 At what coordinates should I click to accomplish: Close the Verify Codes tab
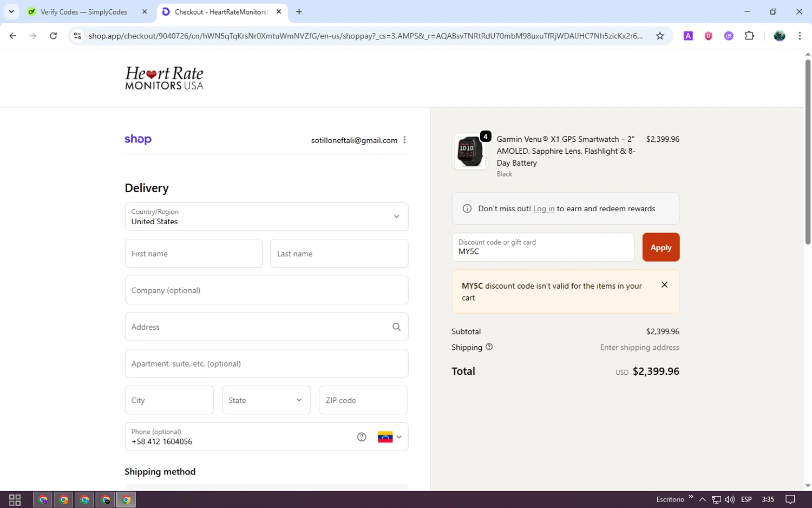coord(145,12)
